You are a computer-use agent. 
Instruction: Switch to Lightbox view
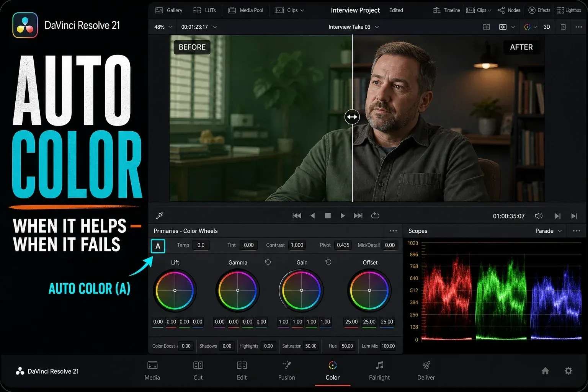pos(569,10)
